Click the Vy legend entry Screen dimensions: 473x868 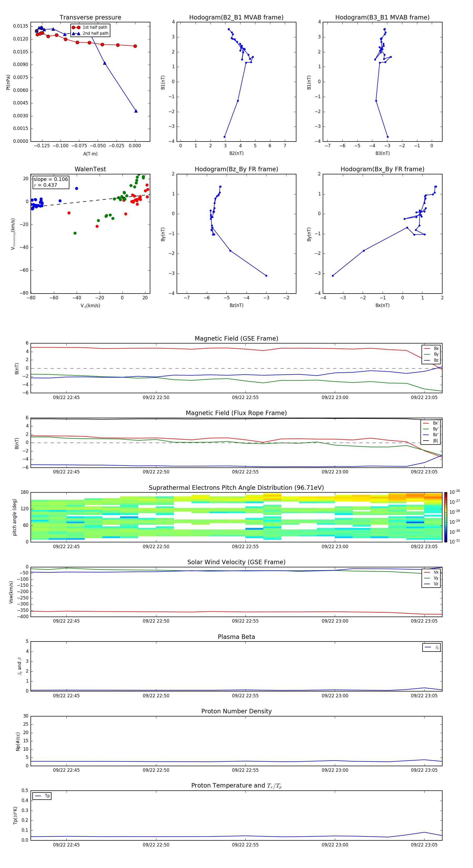coord(431,578)
